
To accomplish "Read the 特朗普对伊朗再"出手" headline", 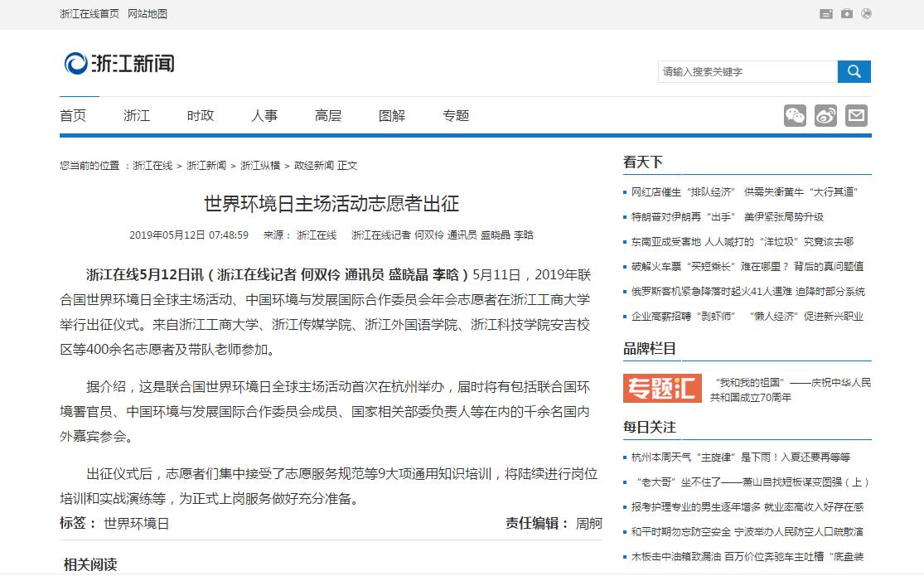I will click(x=727, y=216).
